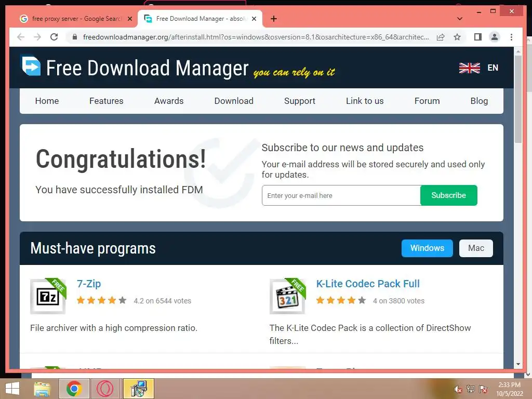Screen dimensions: 532x399
Task: Click the installer taskbar icon
Action: pyautogui.click(x=138, y=389)
